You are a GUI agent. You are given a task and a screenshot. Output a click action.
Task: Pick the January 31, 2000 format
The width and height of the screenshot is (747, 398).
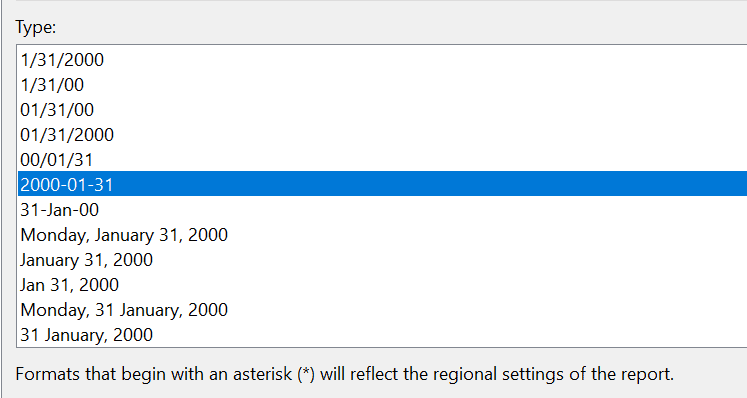382,260
